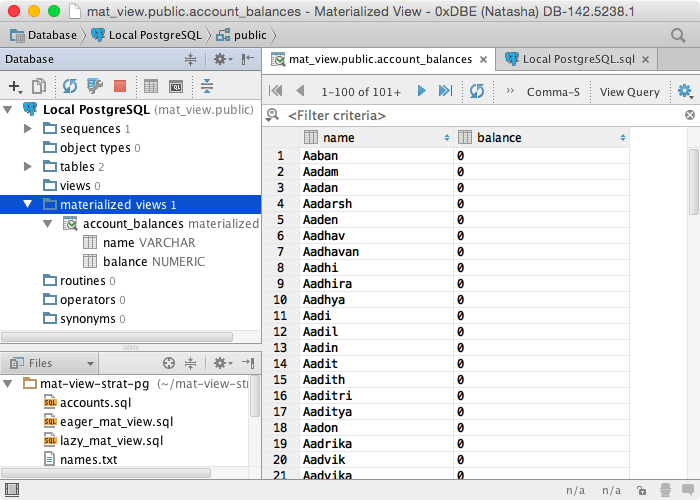
Task: Open the SQL console icon
Action: [176, 86]
